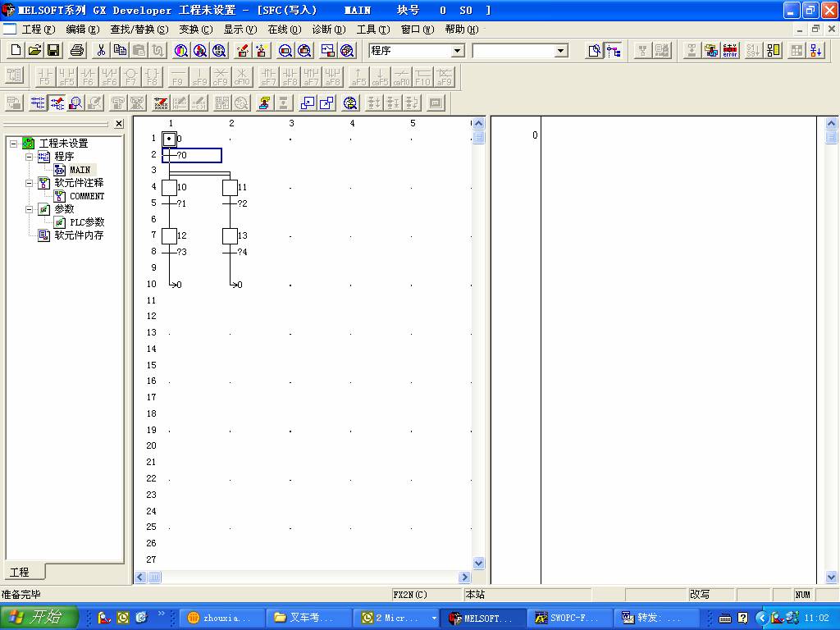
Task: Open the 在线(O) menu
Action: click(285, 30)
